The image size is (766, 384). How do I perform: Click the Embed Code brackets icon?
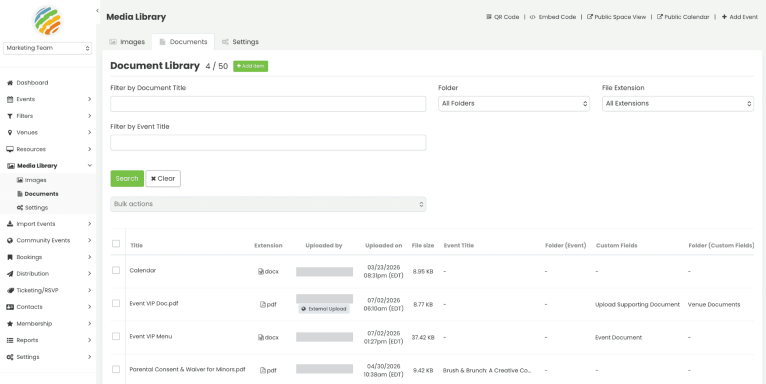tap(532, 17)
